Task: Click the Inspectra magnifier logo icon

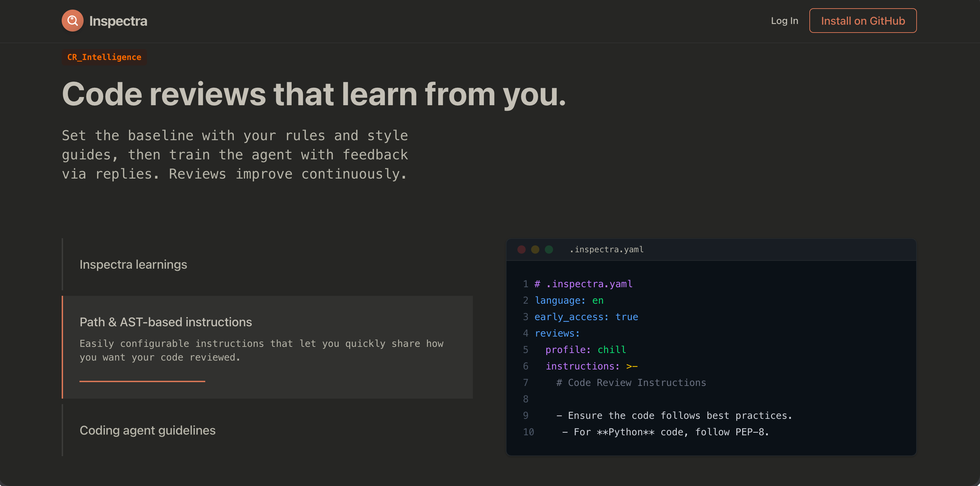Action: pyautogui.click(x=72, y=21)
